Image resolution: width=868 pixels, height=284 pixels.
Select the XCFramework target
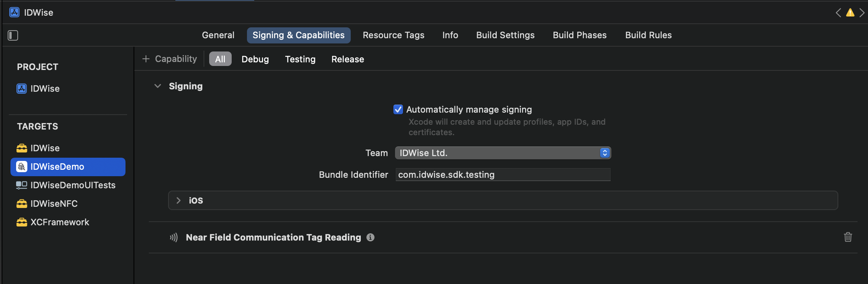click(x=53, y=222)
